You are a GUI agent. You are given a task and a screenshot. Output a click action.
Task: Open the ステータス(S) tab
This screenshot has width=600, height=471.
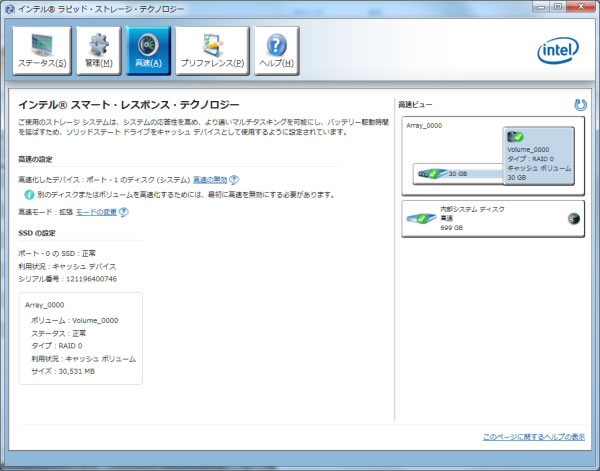coord(42,51)
